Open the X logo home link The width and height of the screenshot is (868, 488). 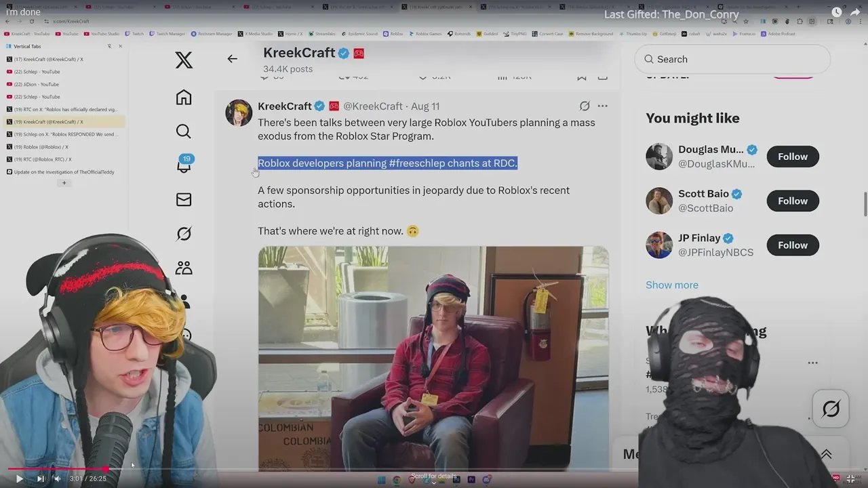click(x=184, y=60)
